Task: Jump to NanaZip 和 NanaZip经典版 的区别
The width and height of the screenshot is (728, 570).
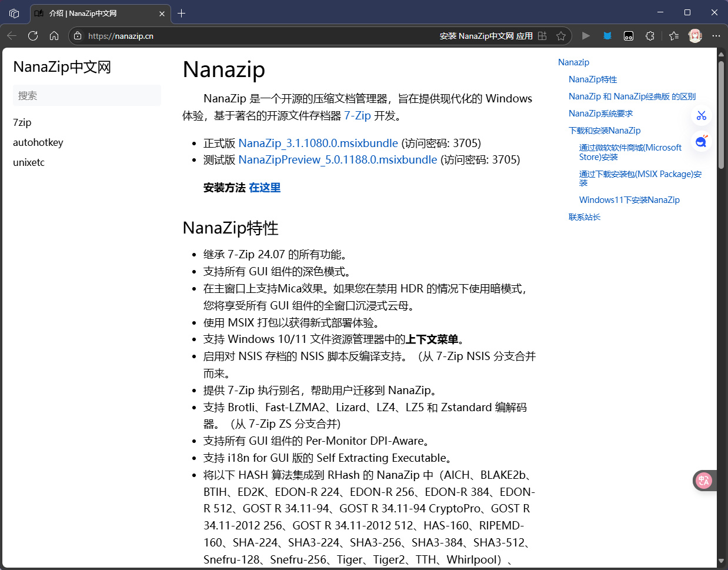Action: pyautogui.click(x=632, y=96)
